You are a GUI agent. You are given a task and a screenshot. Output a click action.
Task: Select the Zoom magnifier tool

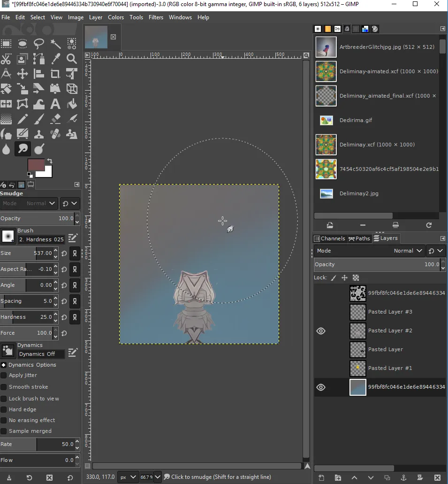[x=72, y=59]
